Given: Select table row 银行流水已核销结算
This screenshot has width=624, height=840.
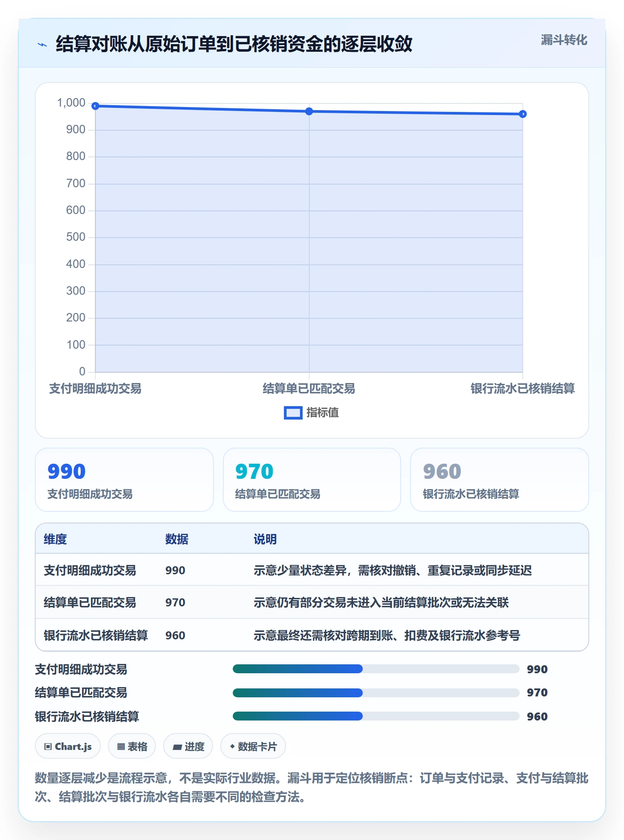Looking at the screenshot, I should pyautogui.click(x=312, y=635).
